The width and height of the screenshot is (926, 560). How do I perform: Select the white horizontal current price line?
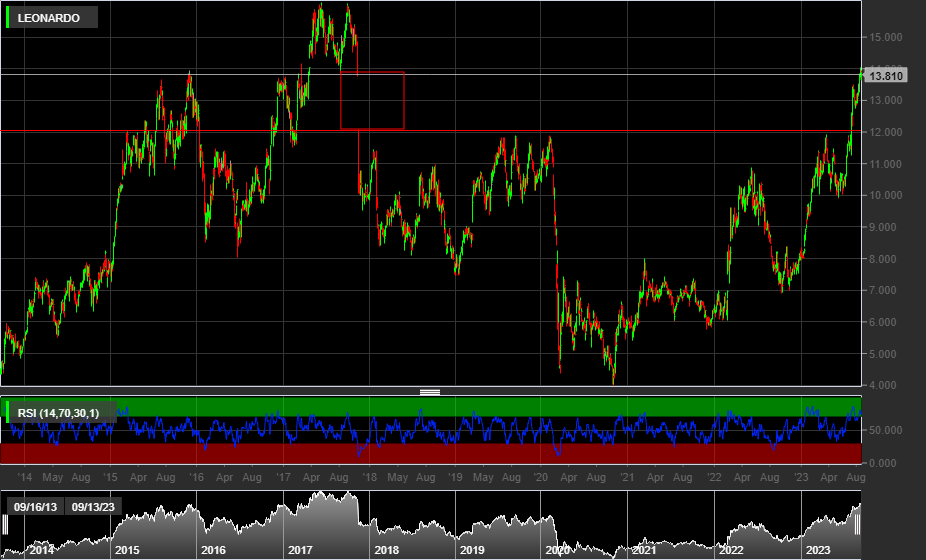pyautogui.click(x=600, y=75)
